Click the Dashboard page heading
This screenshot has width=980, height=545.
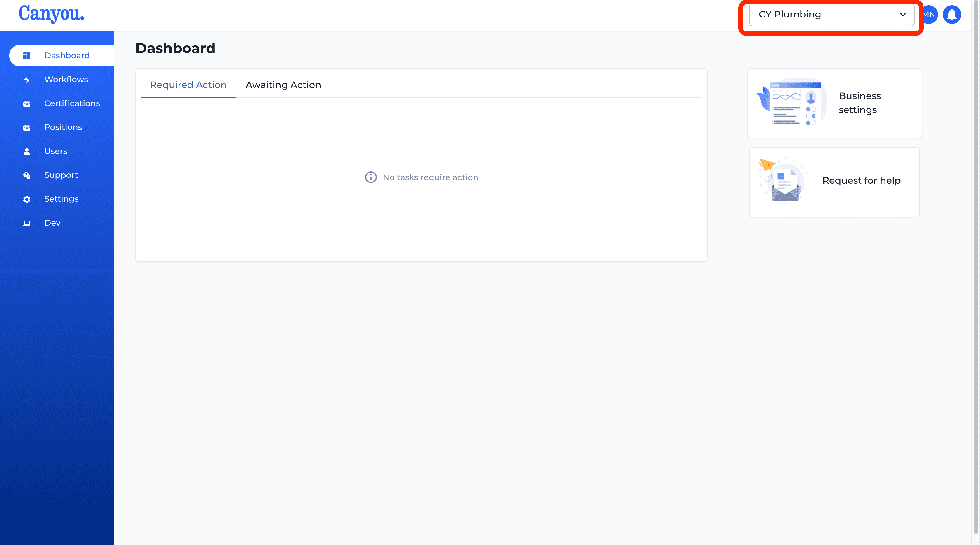point(175,48)
